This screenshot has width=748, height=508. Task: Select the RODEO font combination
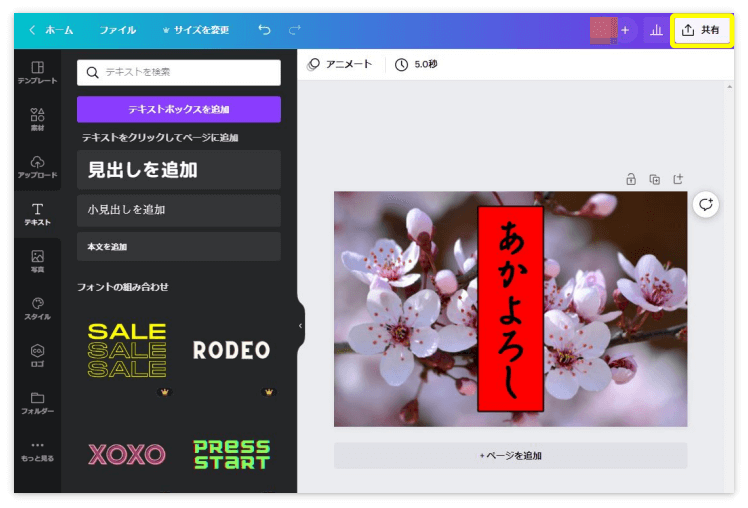point(231,350)
